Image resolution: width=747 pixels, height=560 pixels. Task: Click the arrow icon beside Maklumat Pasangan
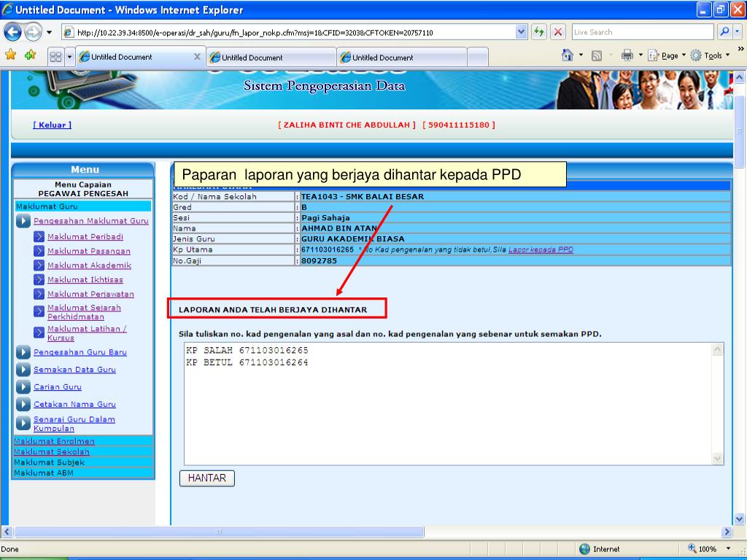[x=39, y=251]
